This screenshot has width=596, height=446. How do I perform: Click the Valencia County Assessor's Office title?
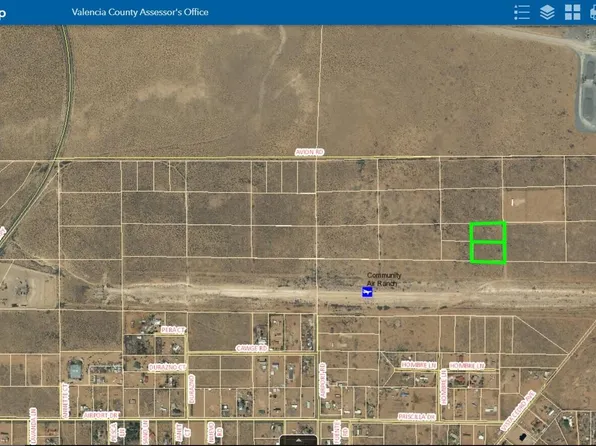pos(140,12)
